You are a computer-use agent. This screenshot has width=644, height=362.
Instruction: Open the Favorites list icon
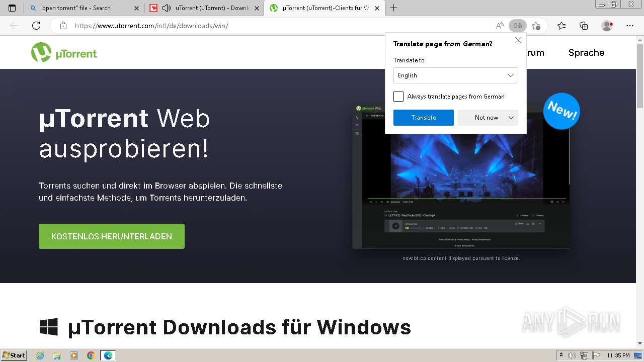pyautogui.click(x=561, y=26)
